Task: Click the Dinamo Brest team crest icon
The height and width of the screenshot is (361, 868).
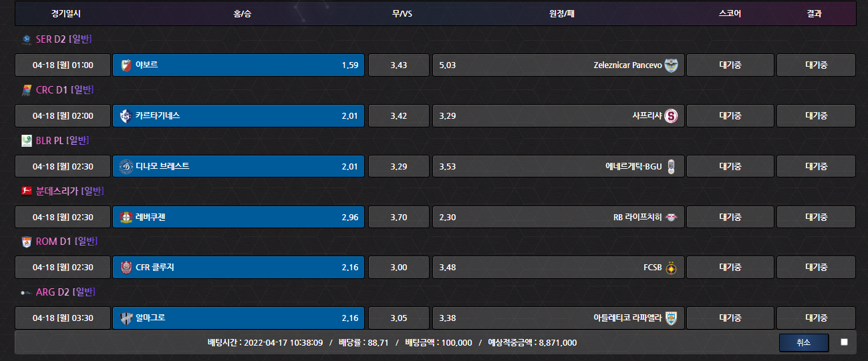Action: click(126, 166)
